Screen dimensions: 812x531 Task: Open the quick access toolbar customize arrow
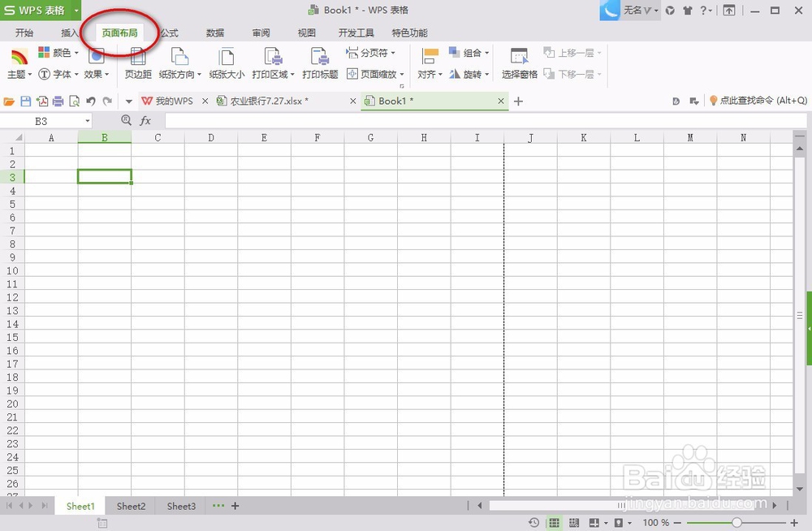129,101
